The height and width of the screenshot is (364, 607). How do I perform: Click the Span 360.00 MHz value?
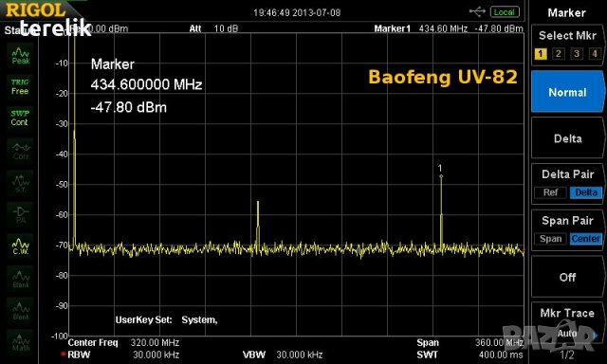(x=499, y=343)
